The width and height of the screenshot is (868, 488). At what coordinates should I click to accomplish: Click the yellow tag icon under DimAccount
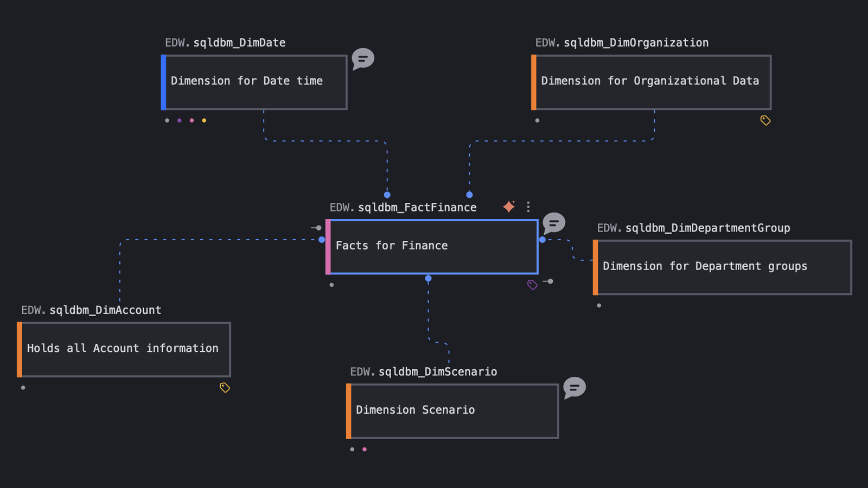click(225, 388)
